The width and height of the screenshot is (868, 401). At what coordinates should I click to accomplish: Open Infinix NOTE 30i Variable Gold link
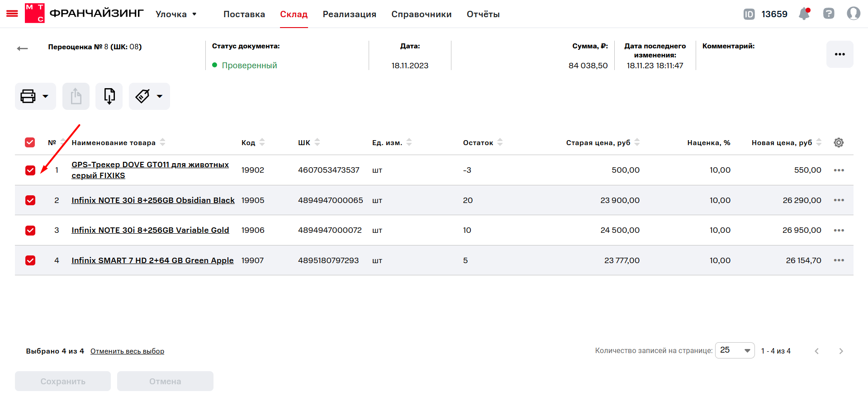pyautogui.click(x=150, y=230)
